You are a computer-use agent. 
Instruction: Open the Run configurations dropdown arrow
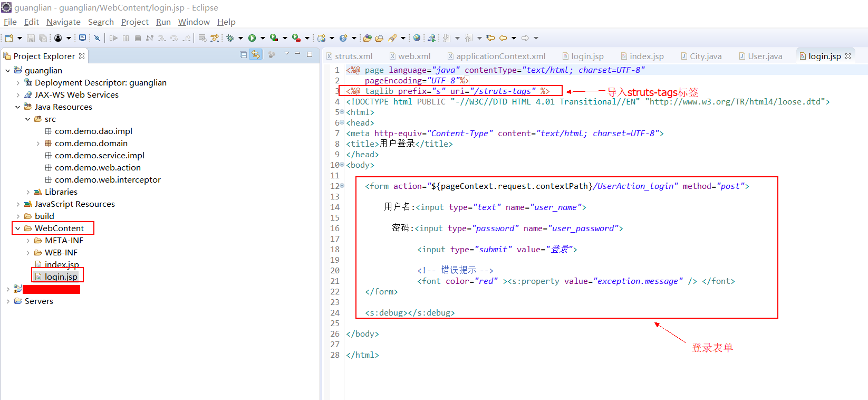(x=263, y=38)
